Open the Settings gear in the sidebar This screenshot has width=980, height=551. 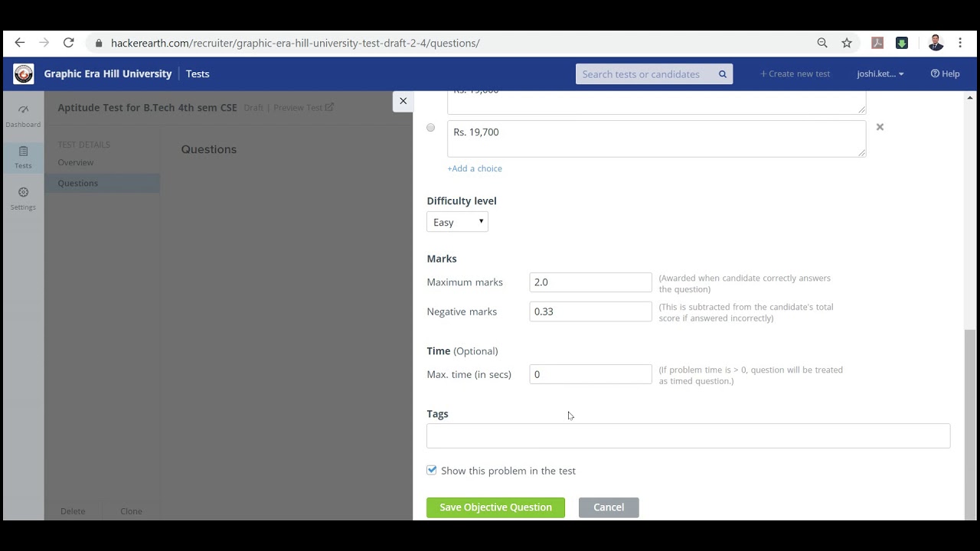point(23,198)
